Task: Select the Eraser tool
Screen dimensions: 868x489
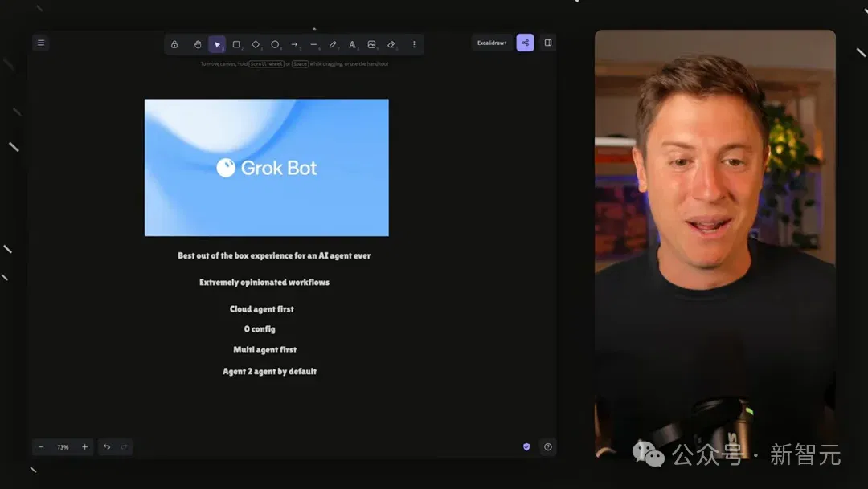Action: coord(391,44)
